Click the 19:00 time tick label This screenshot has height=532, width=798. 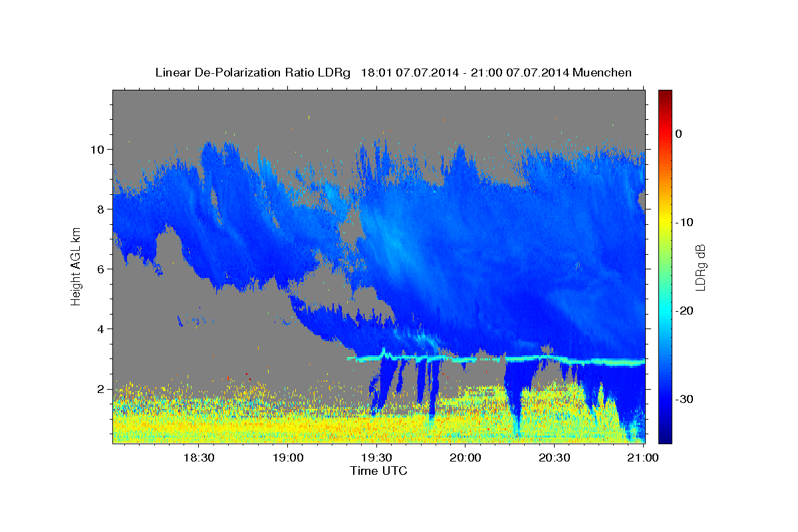pos(287,458)
